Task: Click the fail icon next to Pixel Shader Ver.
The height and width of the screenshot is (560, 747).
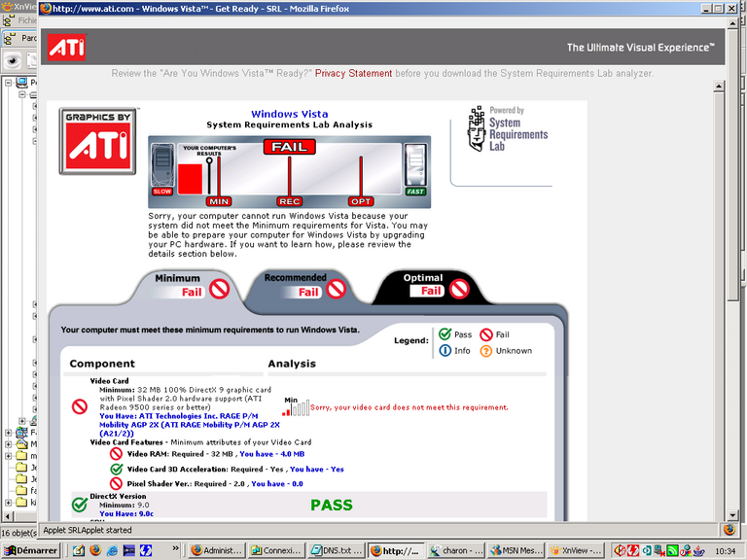Action: (x=117, y=484)
